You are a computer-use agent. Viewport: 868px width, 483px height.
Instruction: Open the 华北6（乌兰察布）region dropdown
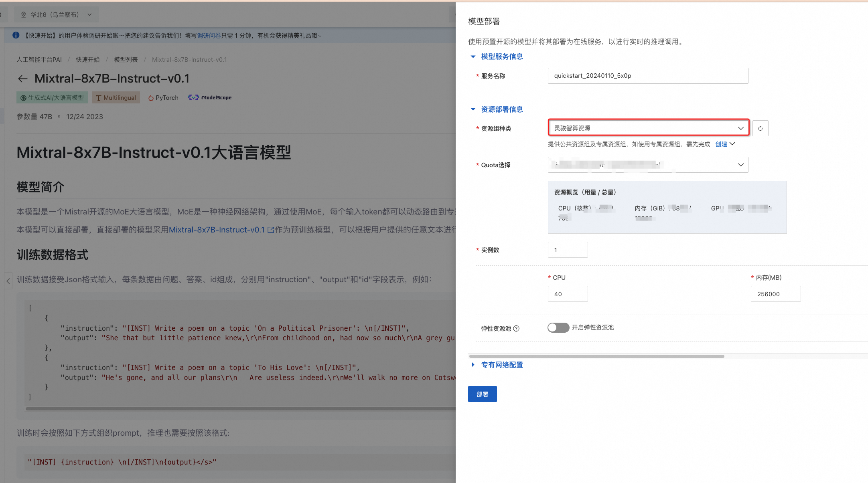coord(56,15)
